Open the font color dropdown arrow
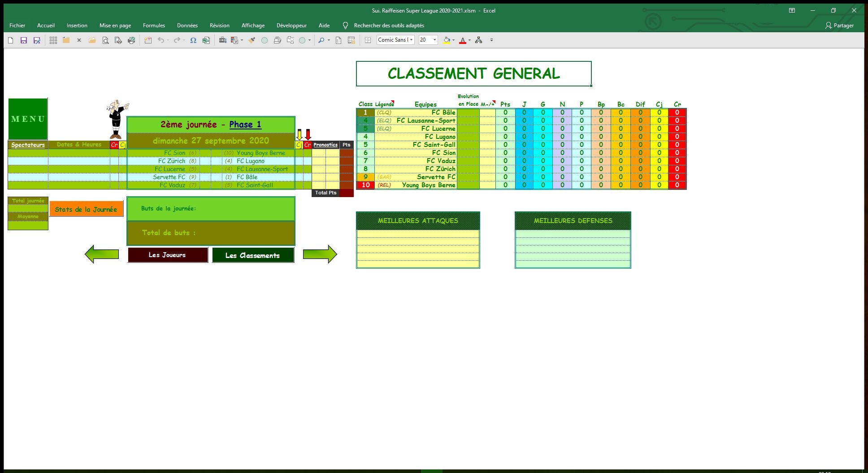868x473 pixels. (469, 40)
